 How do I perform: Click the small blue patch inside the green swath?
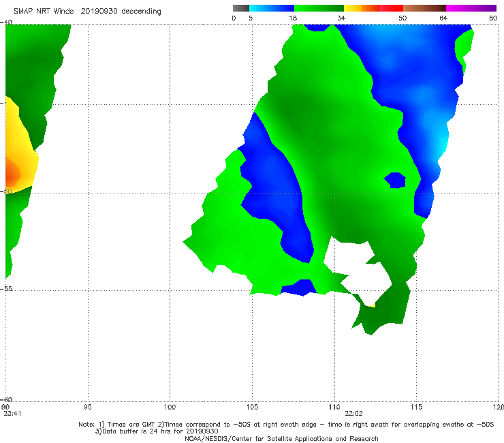point(395,180)
